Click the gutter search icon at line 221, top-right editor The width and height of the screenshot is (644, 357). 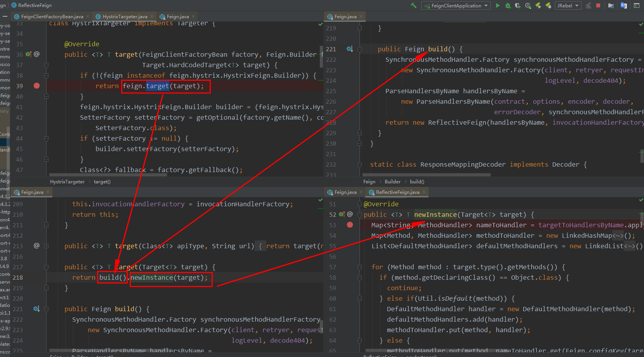tap(350, 49)
